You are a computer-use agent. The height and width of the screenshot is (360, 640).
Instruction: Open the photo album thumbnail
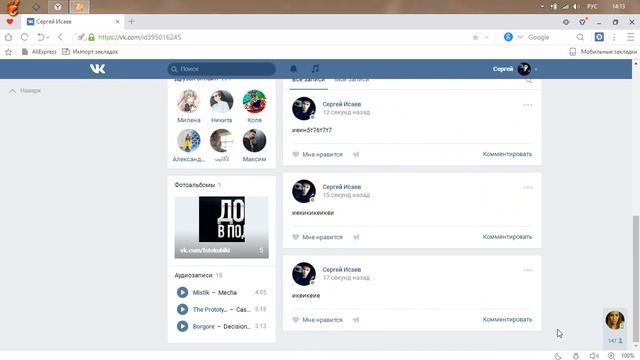point(222,227)
